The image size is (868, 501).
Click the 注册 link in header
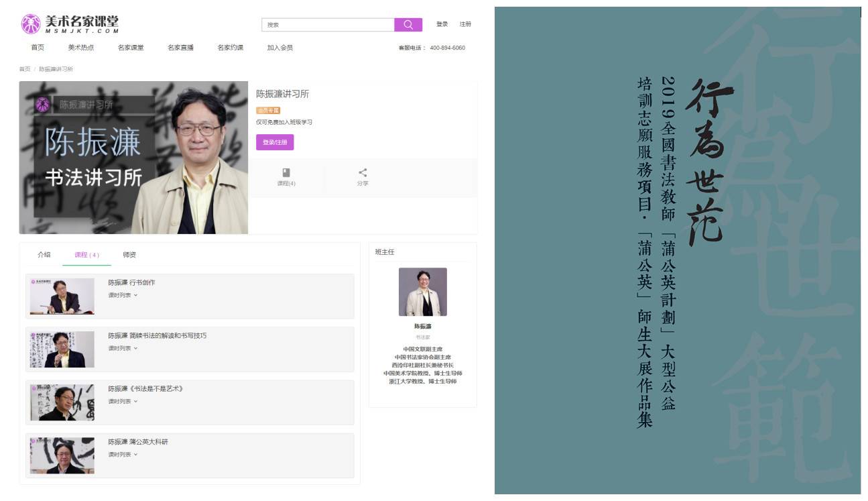[465, 24]
